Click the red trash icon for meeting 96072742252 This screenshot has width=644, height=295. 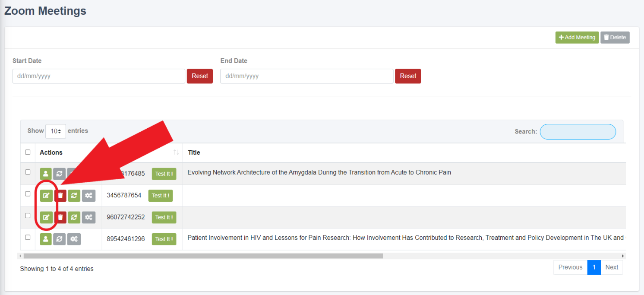pyautogui.click(x=60, y=217)
